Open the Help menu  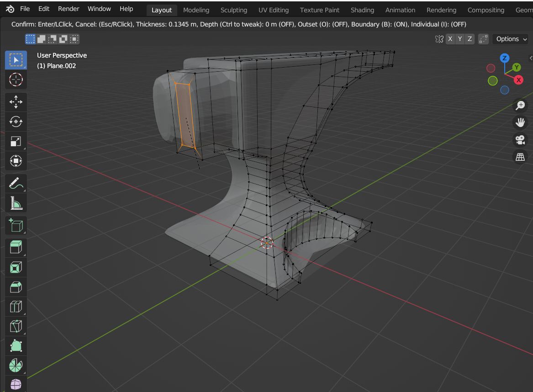click(127, 9)
